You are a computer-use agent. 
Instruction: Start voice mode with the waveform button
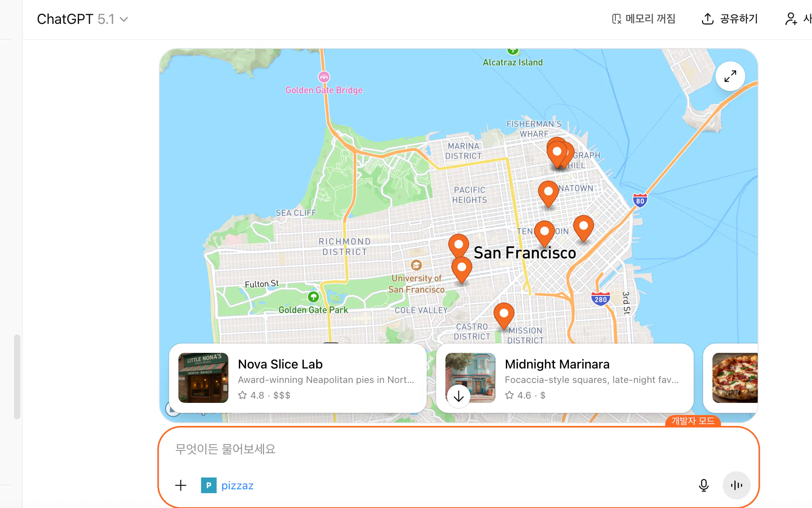pos(736,485)
